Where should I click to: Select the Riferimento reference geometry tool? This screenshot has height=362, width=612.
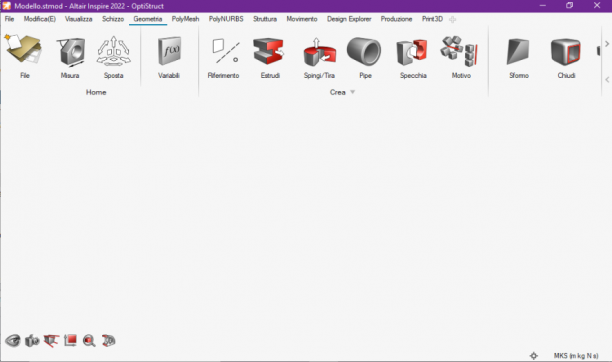pos(225,51)
